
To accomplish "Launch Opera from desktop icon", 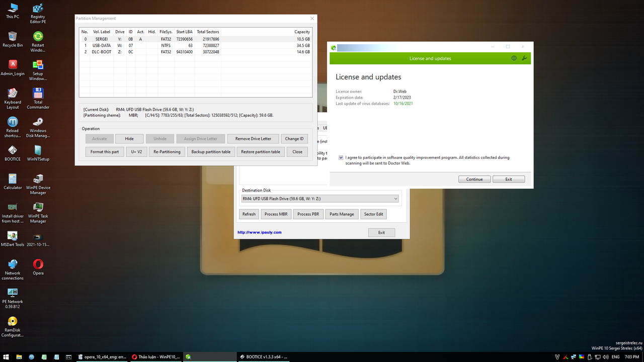I will [38, 267].
